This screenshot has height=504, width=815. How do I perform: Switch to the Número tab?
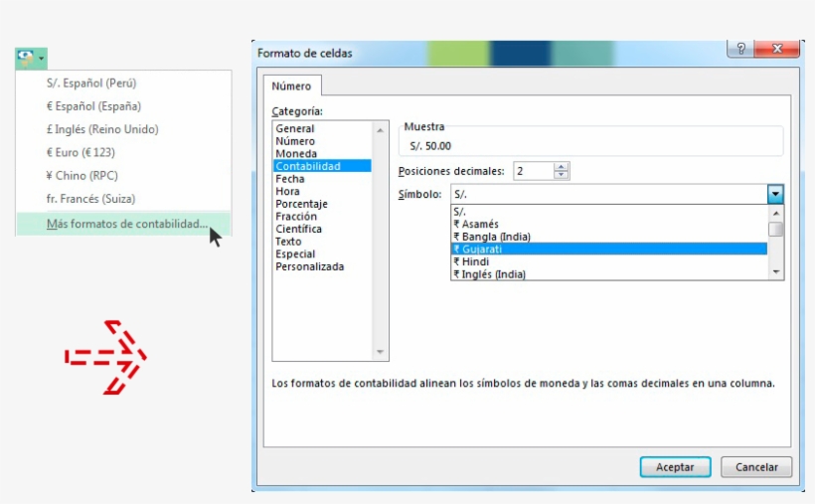[291, 86]
